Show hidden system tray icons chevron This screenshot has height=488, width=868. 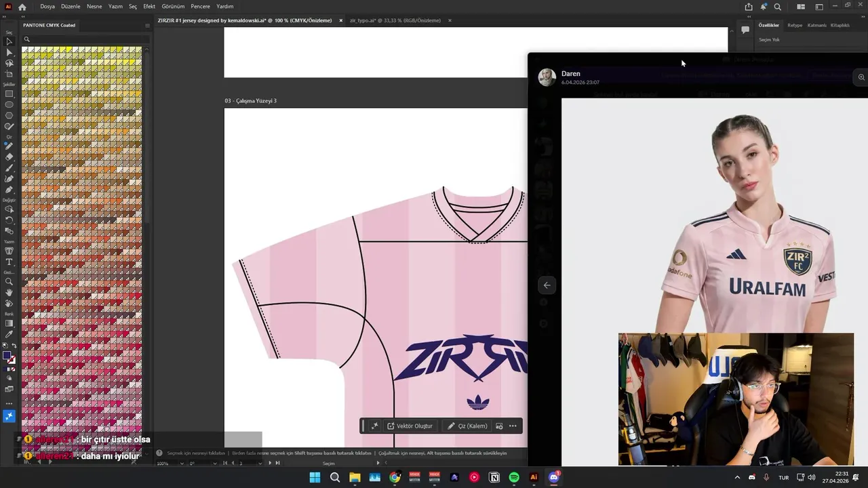[737, 477]
